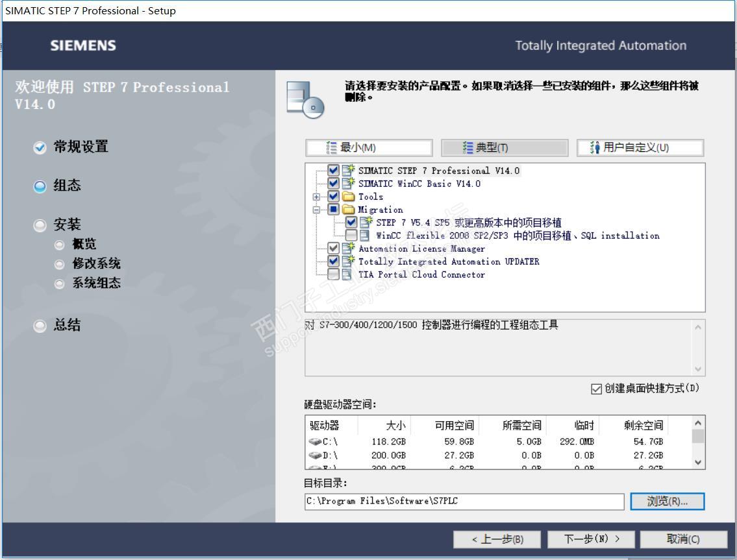Select Totally Integrated Automation UPDATER tree label
737x560 pixels.
[449, 262]
